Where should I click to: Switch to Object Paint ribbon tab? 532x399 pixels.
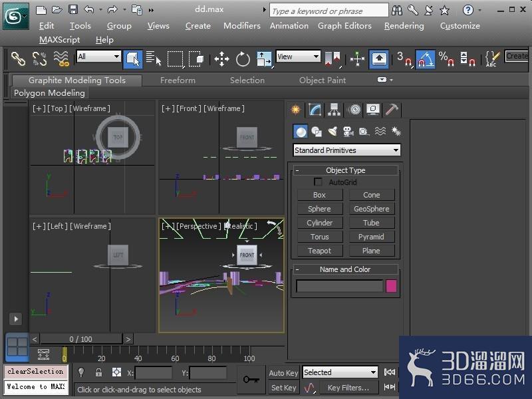(323, 80)
